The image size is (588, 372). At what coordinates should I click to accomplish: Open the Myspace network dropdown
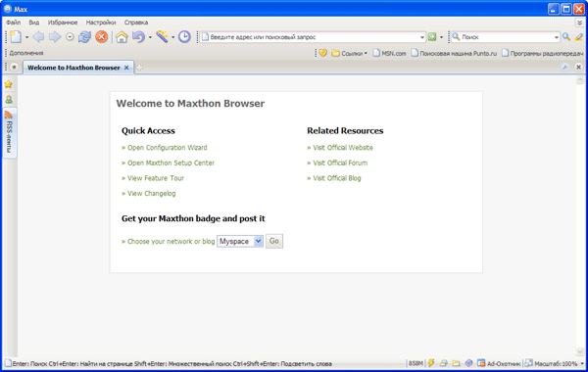(x=240, y=241)
